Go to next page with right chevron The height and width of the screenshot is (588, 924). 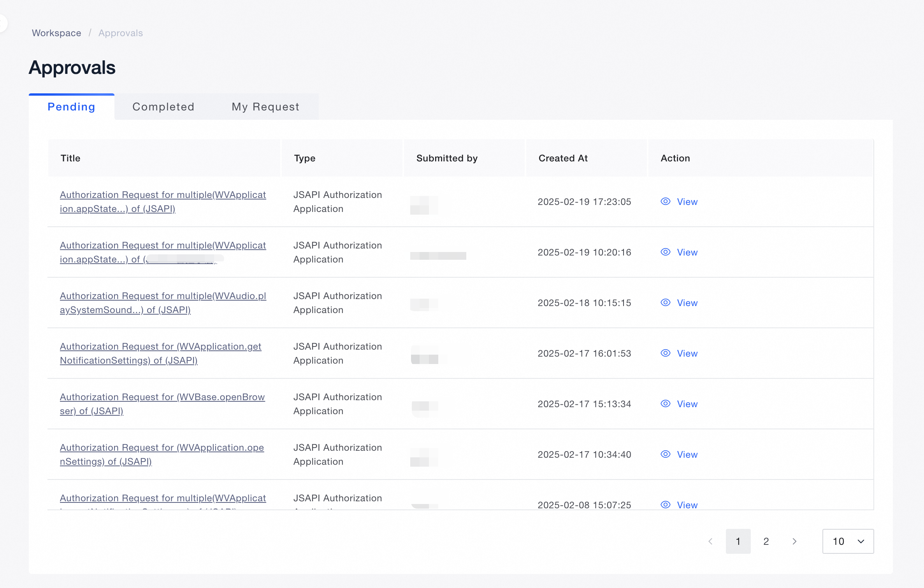(794, 541)
